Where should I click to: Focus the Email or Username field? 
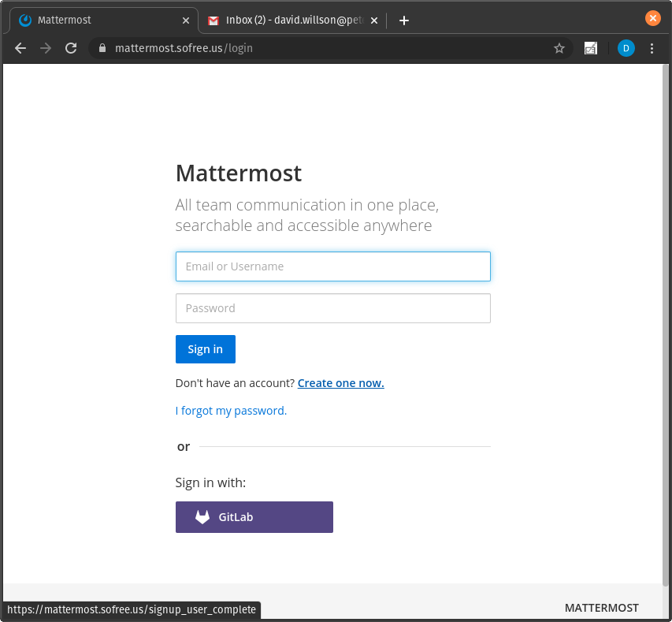[x=332, y=266]
